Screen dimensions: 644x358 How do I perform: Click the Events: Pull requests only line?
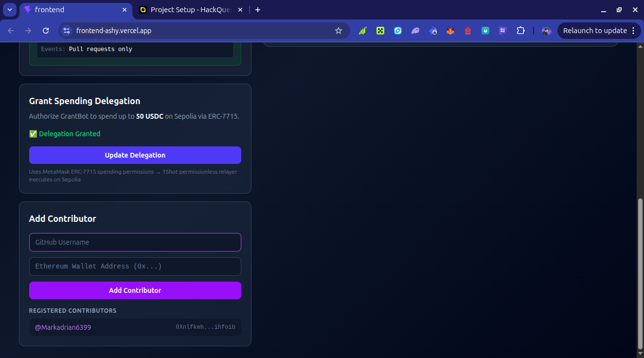tap(87, 49)
